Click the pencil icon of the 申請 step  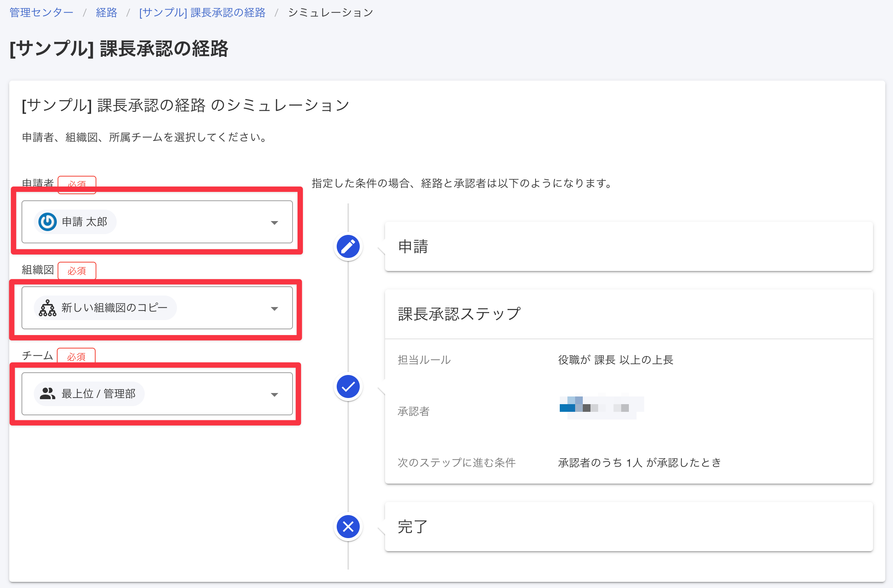[x=348, y=246]
